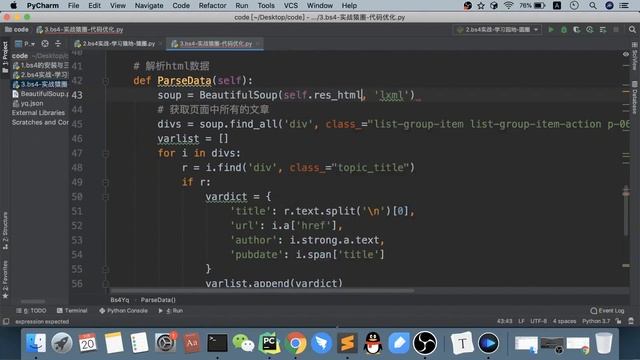
Task: Open WeChat from the Dock
Action: [243, 343]
